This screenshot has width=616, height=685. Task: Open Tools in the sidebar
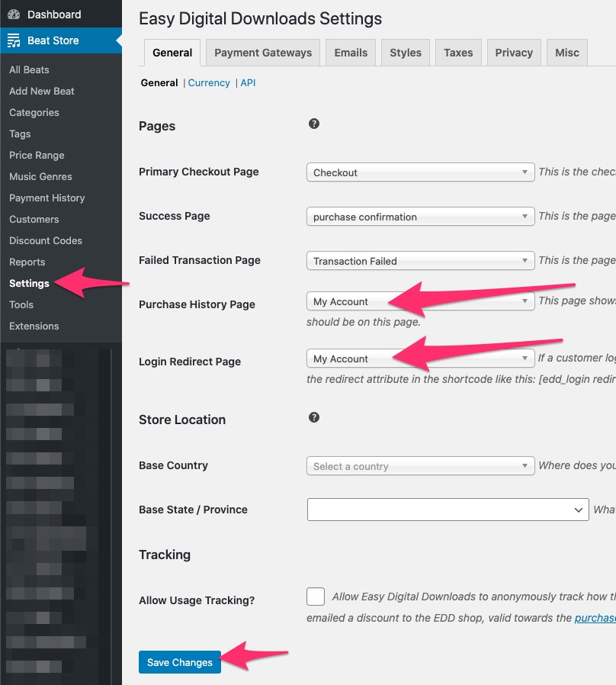21,305
